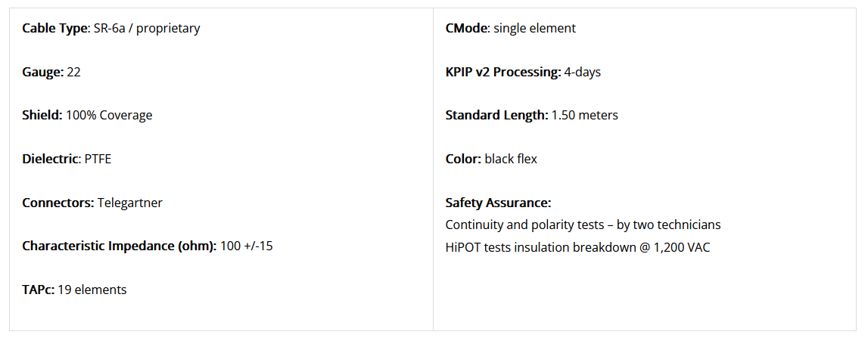Select the single element text
The height and width of the screenshot is (347, 868).
tap(534, 28)
